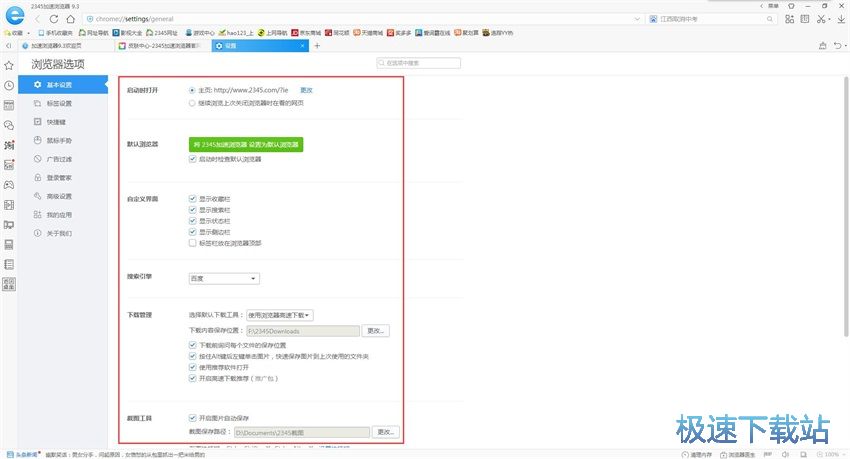
Task: Open 京东商城 bookmark
Action: click(x=306, y=33)
